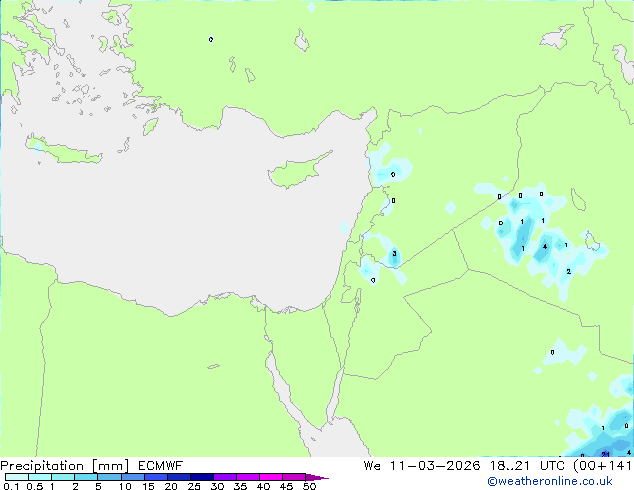Click the over-50 mm arrow tip of legend
Viewport: 634px width, 490px height.
click(317, 477)
